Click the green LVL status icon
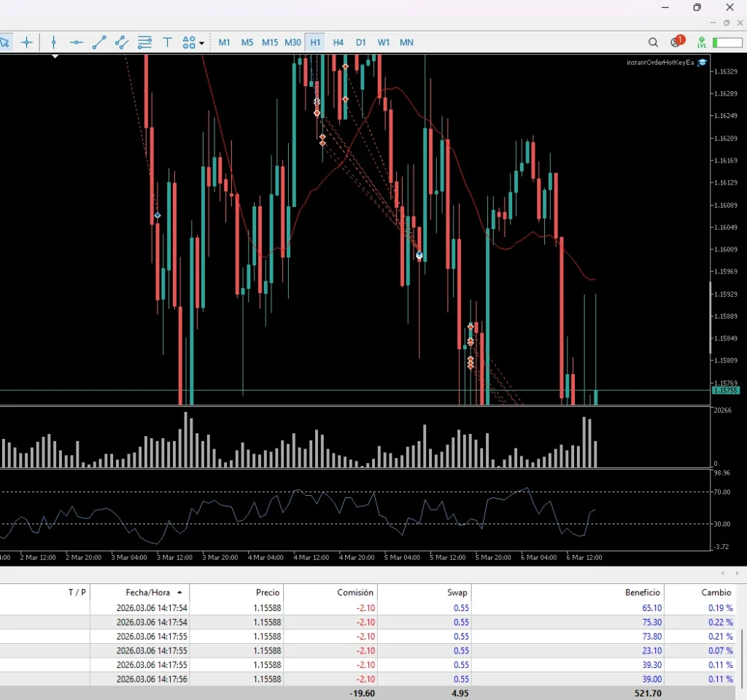The width and height of the screenshot is (747, 700). [701, 42]
